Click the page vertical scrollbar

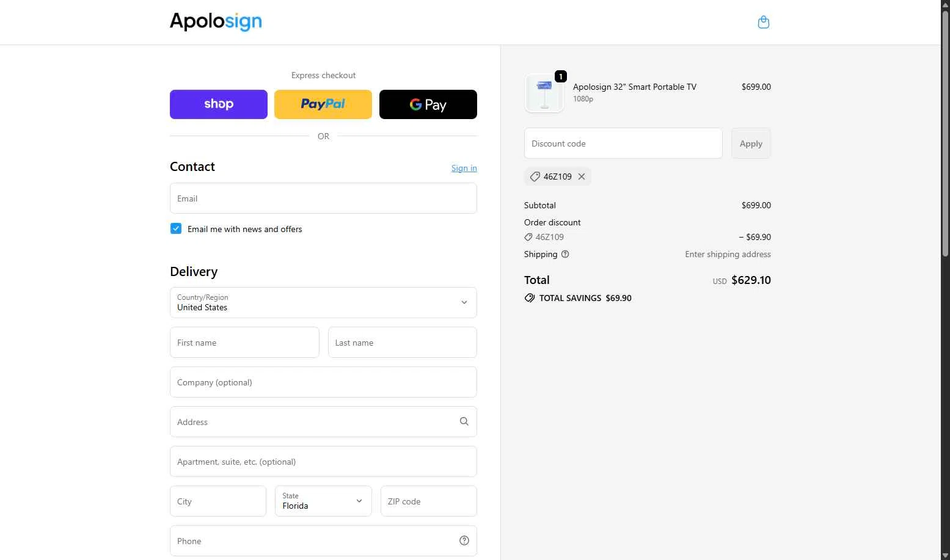tap(945, 134)
